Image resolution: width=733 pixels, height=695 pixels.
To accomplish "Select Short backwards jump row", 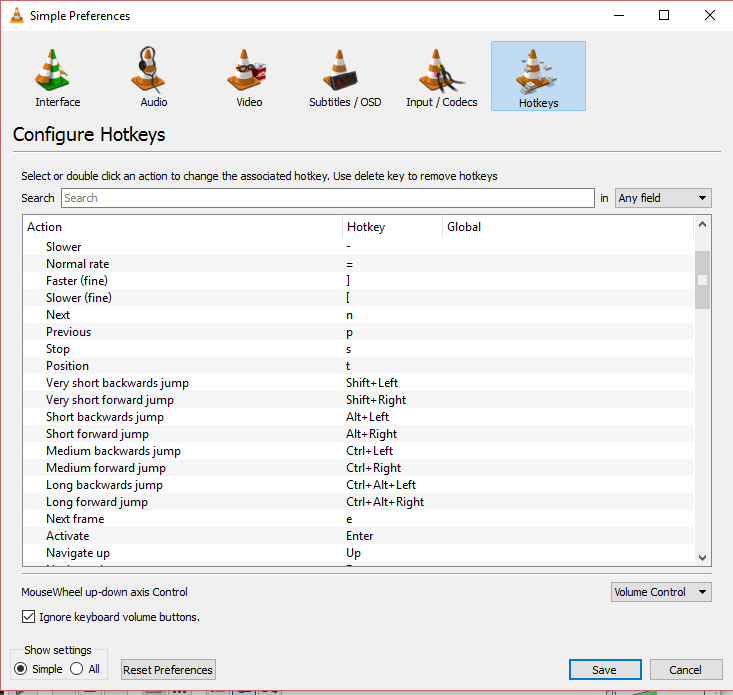I will coord(359,417).
